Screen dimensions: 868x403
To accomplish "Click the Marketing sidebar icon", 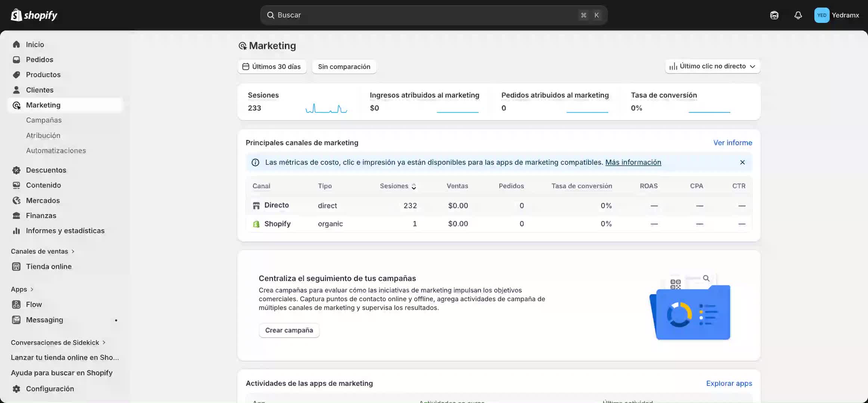I will [x=16, y=105].
